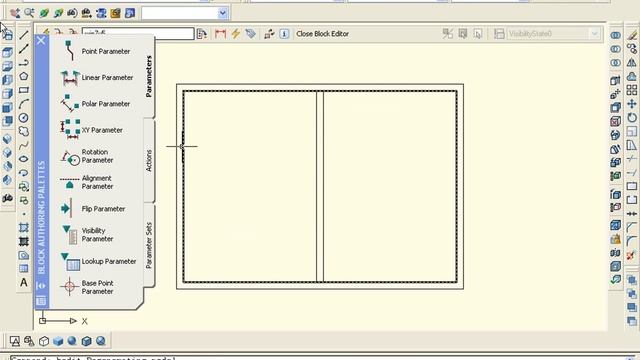Viewport: 640px width, 360px height.
Task: Select the Array tool
Action: pyautogui.click(x=632, y=90)
